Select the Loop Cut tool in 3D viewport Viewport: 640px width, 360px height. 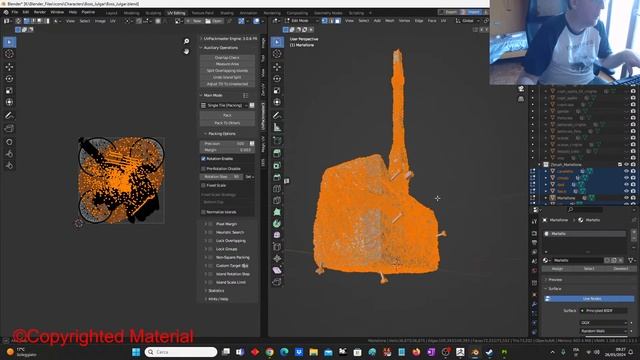[x=277, y=189]
